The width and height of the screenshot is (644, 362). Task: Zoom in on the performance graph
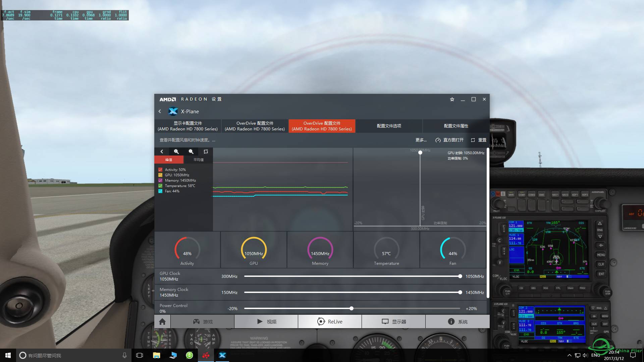(x=176, y=152)
